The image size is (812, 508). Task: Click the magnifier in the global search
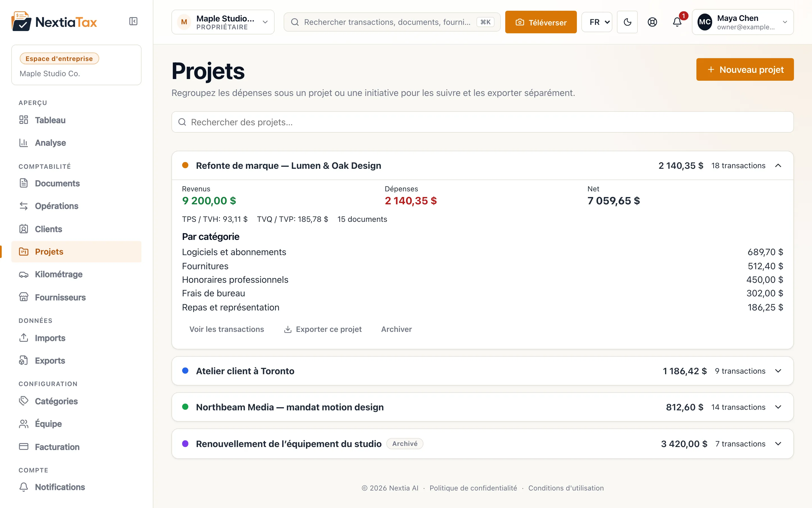295,22
